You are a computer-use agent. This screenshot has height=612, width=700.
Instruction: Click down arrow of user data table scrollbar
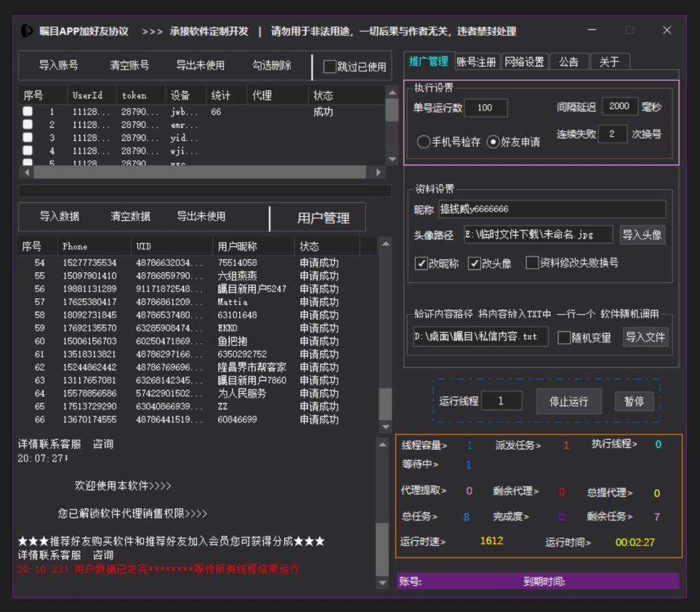[x=386, y=428]
